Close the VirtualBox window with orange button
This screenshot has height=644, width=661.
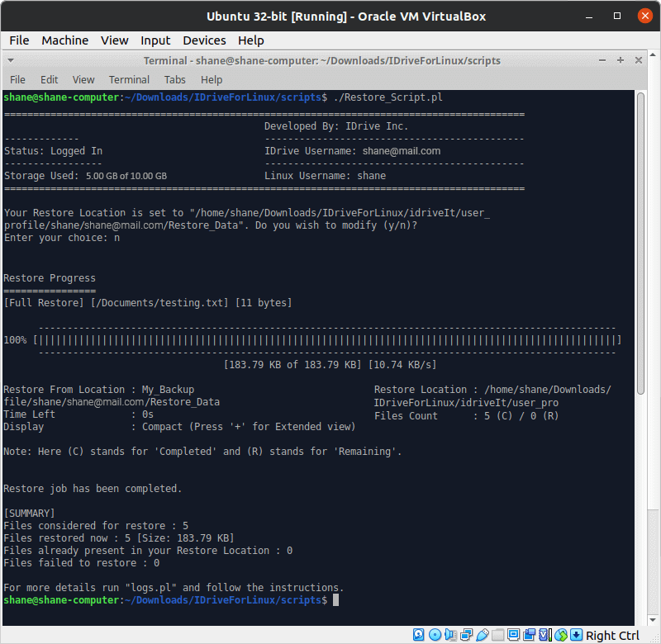[644, 16]
